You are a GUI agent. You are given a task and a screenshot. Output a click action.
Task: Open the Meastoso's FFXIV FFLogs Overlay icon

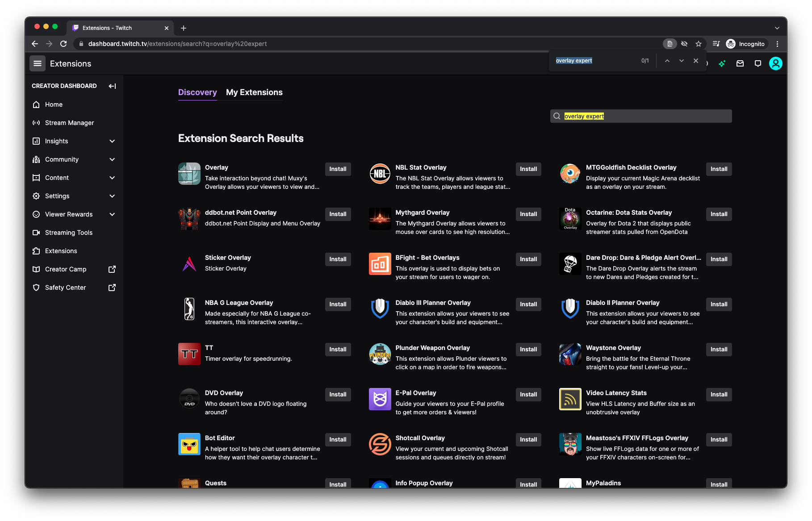[570, 444]
